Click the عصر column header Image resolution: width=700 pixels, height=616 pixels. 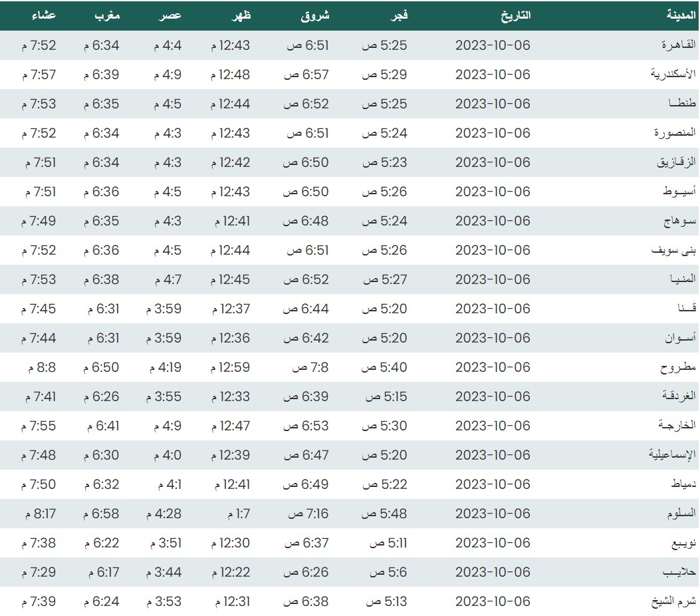click(x=169, y=15)
